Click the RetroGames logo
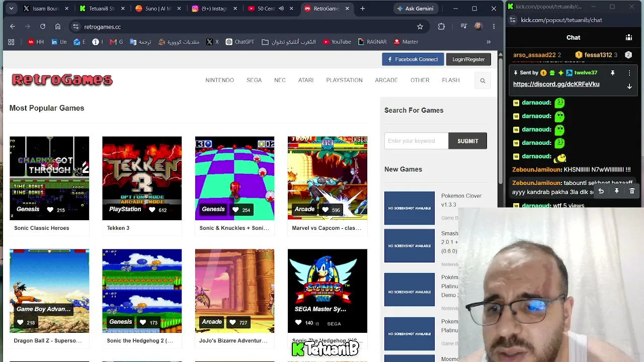Viewport: 644px width, 362px height. 62,80
